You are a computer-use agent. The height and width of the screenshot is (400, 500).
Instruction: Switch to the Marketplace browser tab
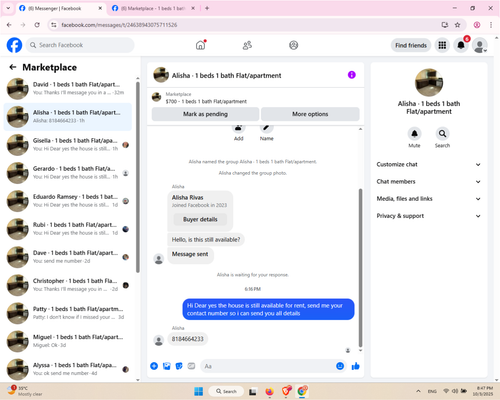coord(153,8)
